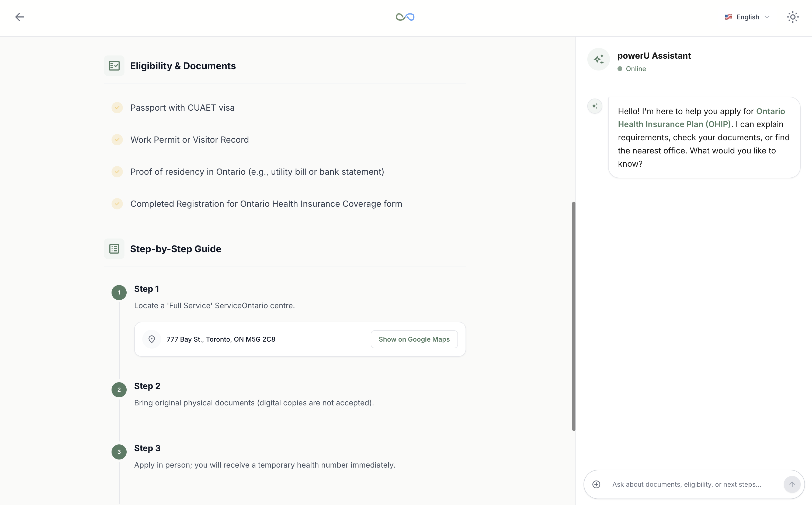The width and height of the screenshot is (812, 505).
Task: Toggle the light/dark theme sun icon
Action: coord(792,17)
